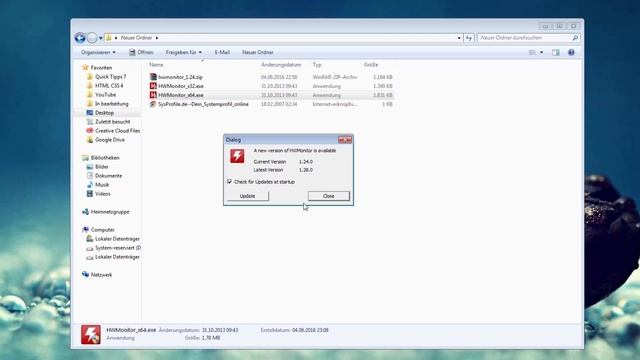Open Google Drive in the sidebar
This screenshot has height=360, width=640.
point(110,140)
